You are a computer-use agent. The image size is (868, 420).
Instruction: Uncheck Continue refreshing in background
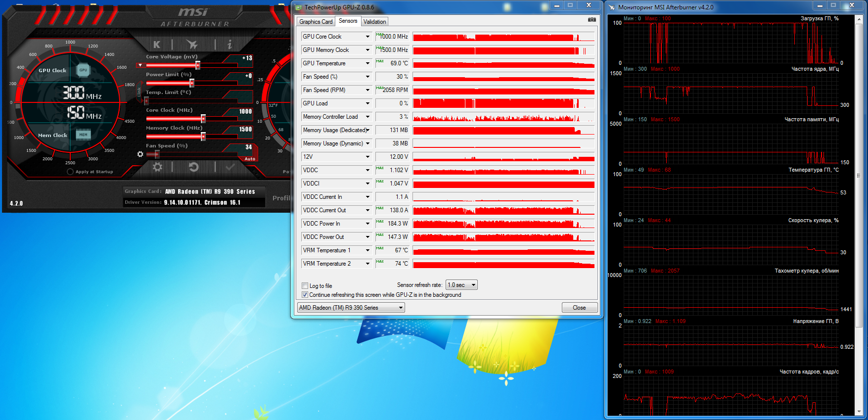tap(305, 295)
